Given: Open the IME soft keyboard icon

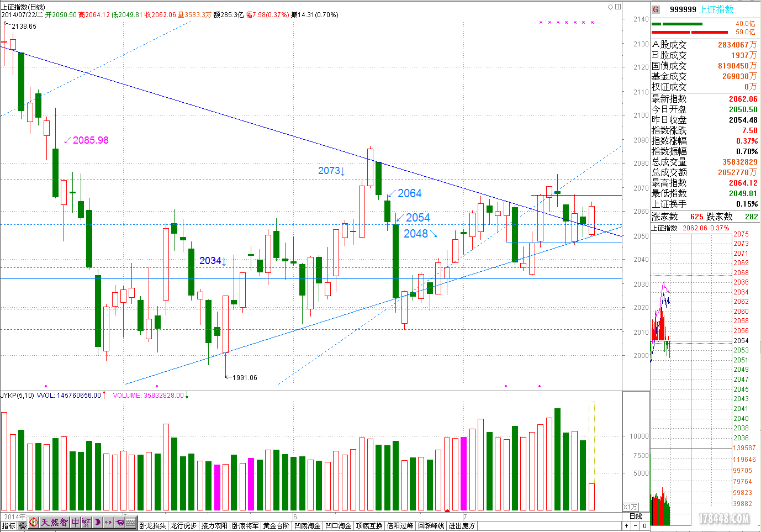Looking at the screenshot, I should 131,522.
